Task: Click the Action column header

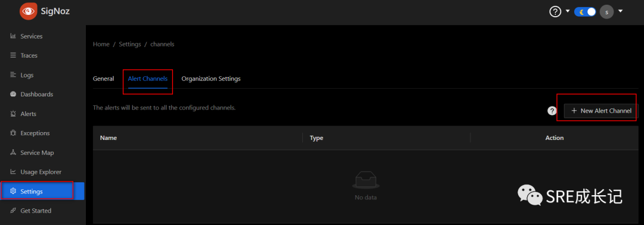Action: pos(555,138)
